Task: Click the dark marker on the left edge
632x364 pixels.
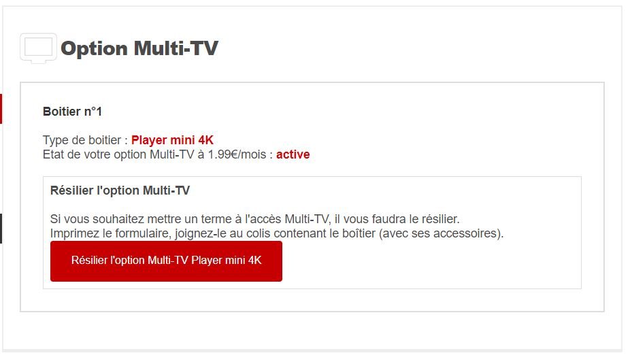Action: [x=1, y=229]
